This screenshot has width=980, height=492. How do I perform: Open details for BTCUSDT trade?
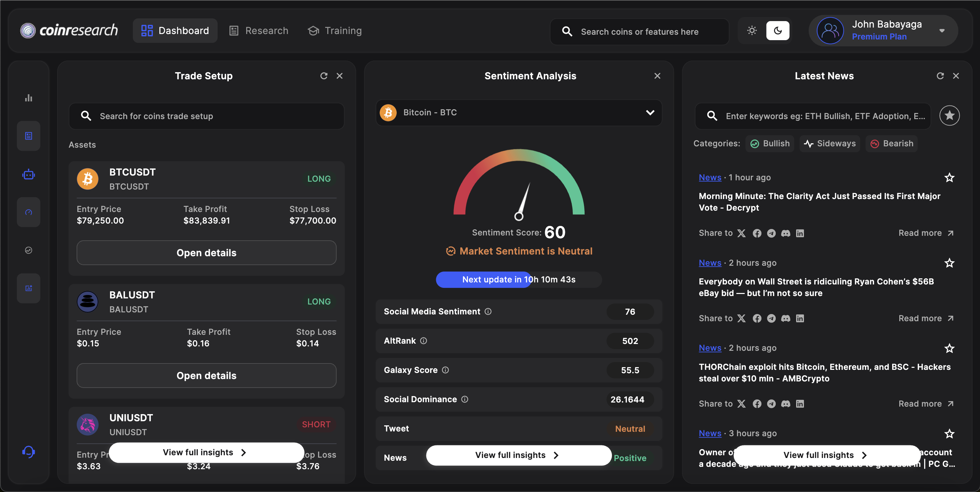[x=207, y=253]
